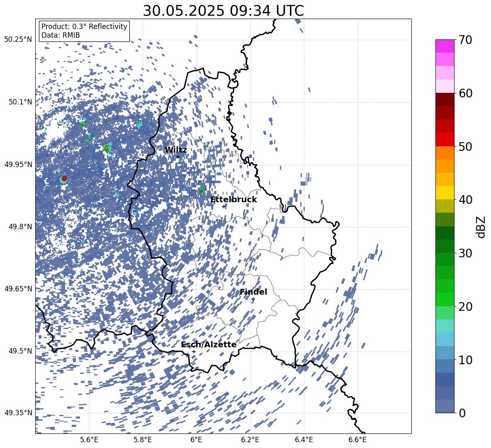The width and height of the screenshot is (491, 448).
Task: Click the 6.2°E longitude label
Action: tap(250, 440)
